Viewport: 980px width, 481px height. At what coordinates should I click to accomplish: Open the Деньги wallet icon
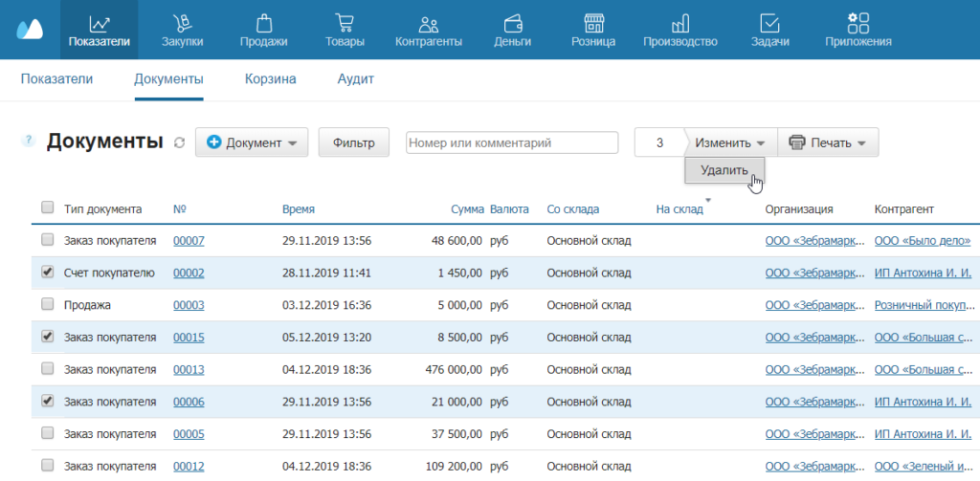click(x=512, y=23)
